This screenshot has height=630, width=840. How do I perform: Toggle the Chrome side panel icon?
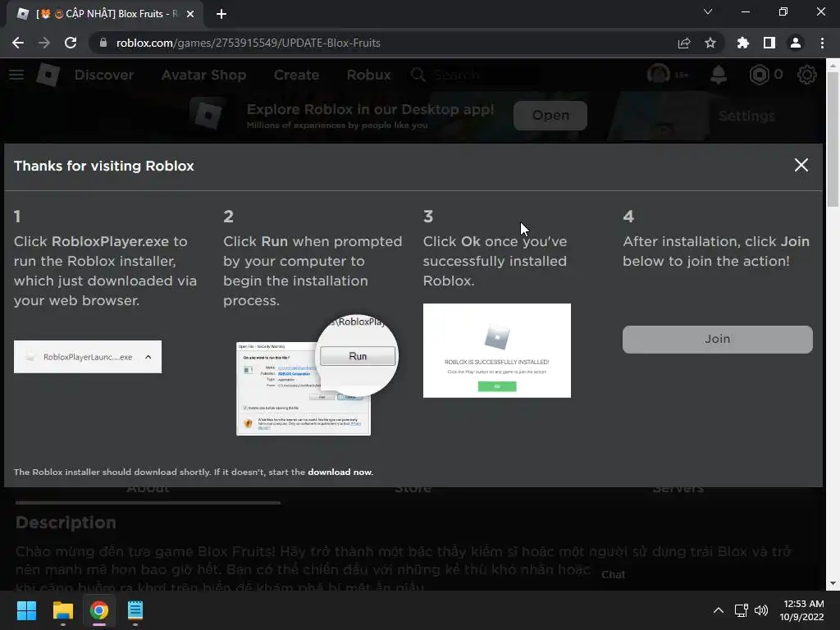pyautogui.click(x=769, y=43)
